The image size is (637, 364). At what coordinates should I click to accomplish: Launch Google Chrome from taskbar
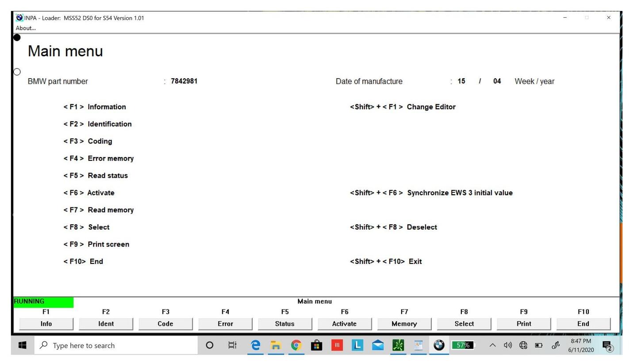pyautogui.click(x=296, y=345)
